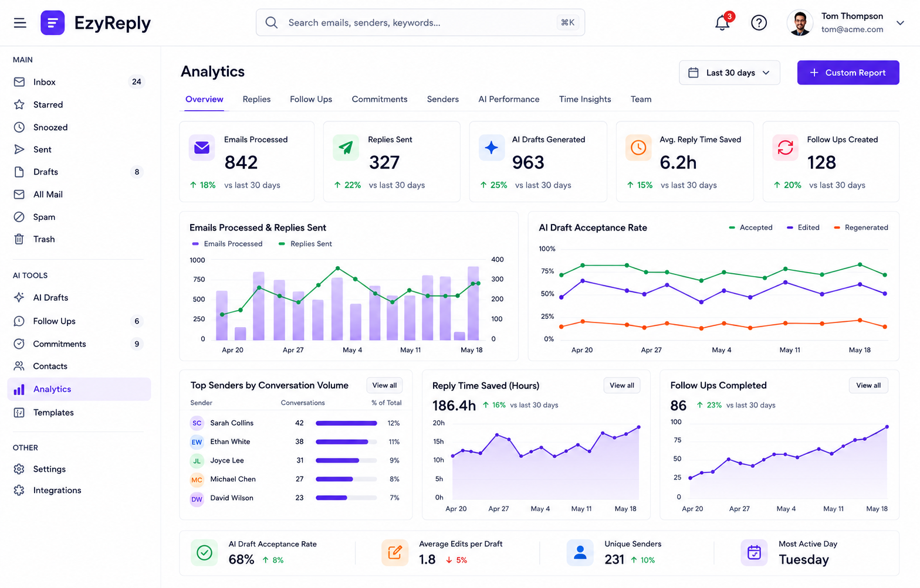Click the Follow Ups Created refresh icon

point(785,147)
